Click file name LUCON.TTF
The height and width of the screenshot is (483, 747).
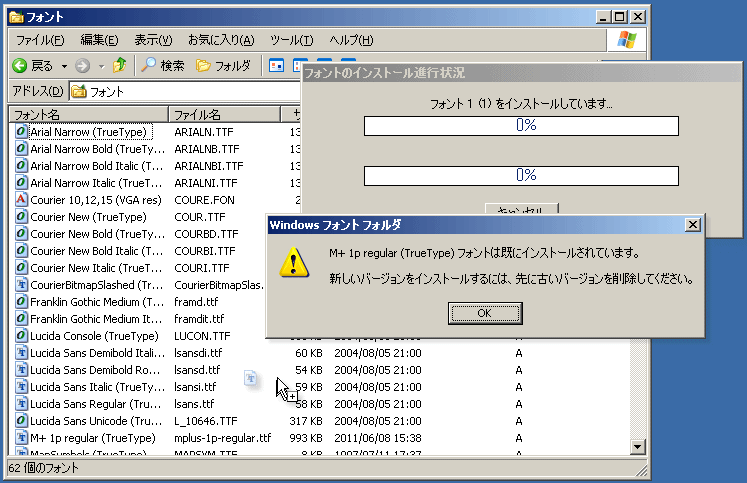[x=202, y=336]
